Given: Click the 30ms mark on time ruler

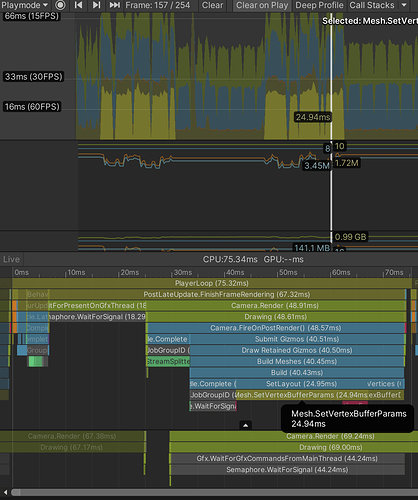Looking at the screenshot, I should click(x=183, y=272).
